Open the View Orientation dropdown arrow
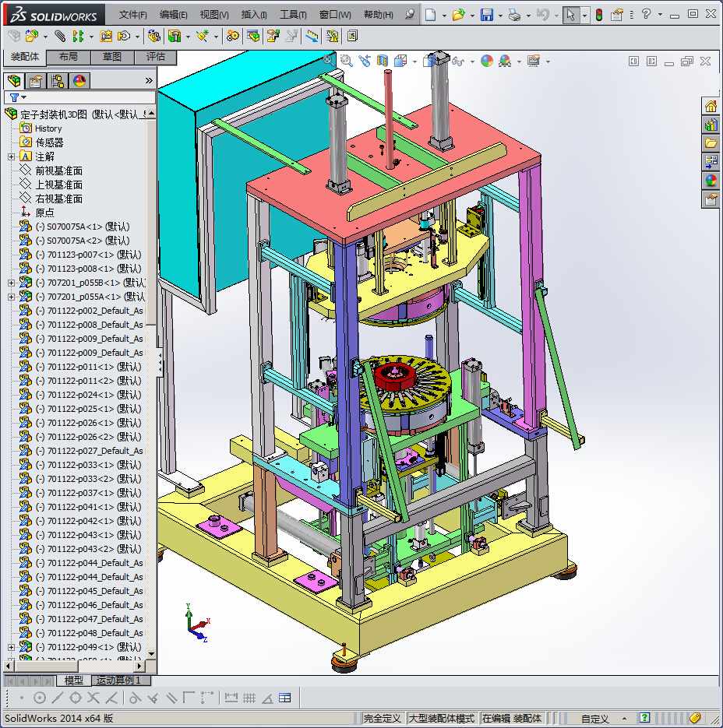The height and width of the screenshot is (728, 723). click(414, 62)
